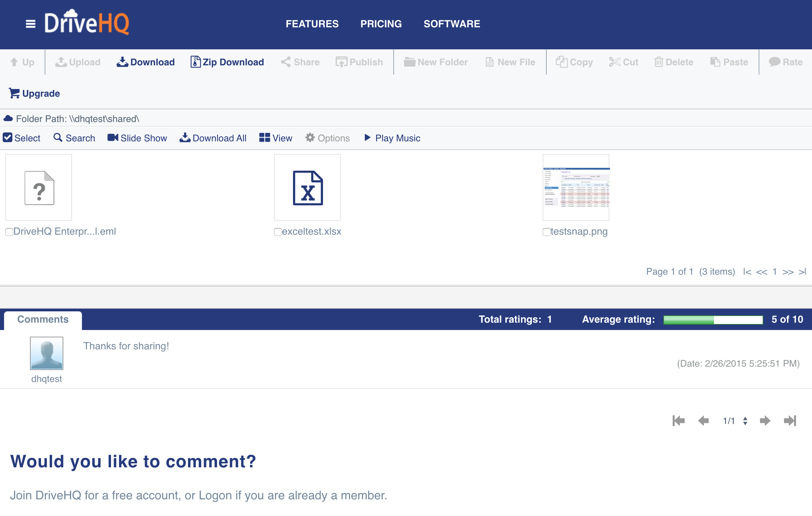Check the exceltest.xlsx checkbox

278,232
